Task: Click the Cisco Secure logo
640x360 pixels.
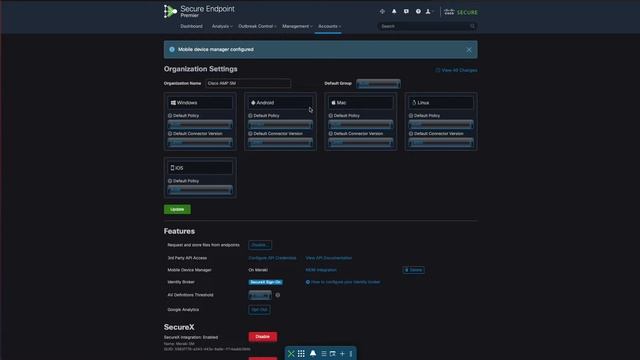Action: 461,12
